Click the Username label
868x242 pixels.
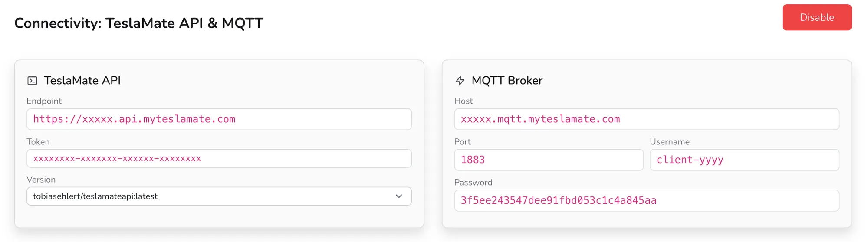(x=670, y=142)
